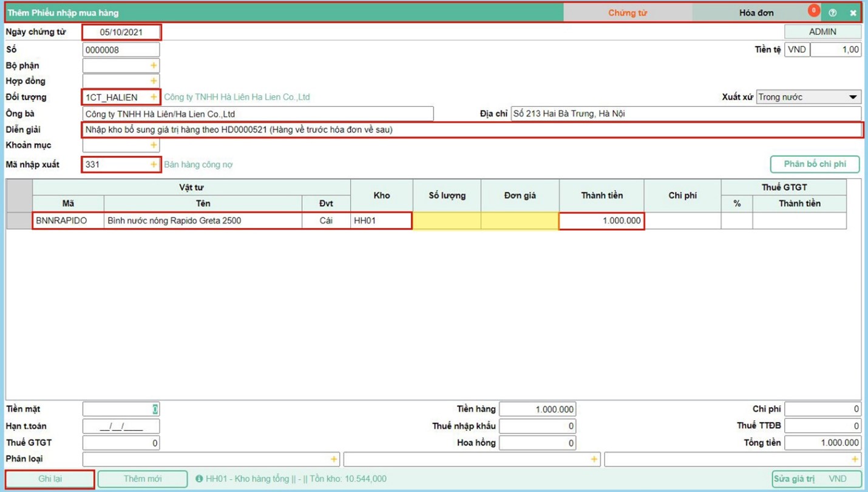Screen dimensions: 868x492
Task: Click the Thêm mới button
Action: (x=143, y=479)
